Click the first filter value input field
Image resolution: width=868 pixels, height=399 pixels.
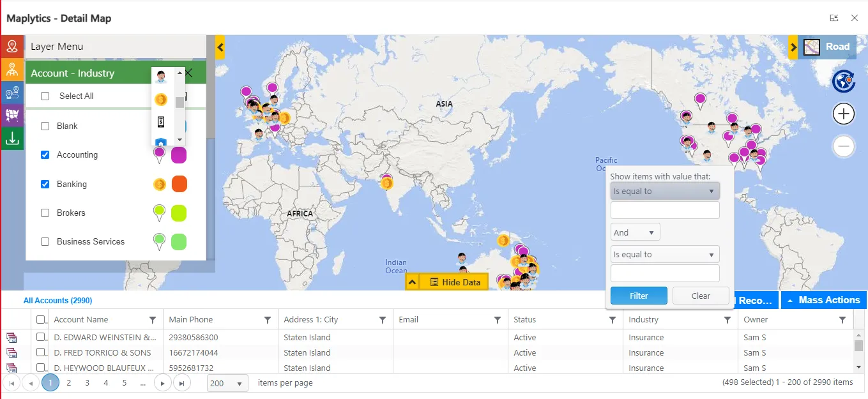point(664,209)
